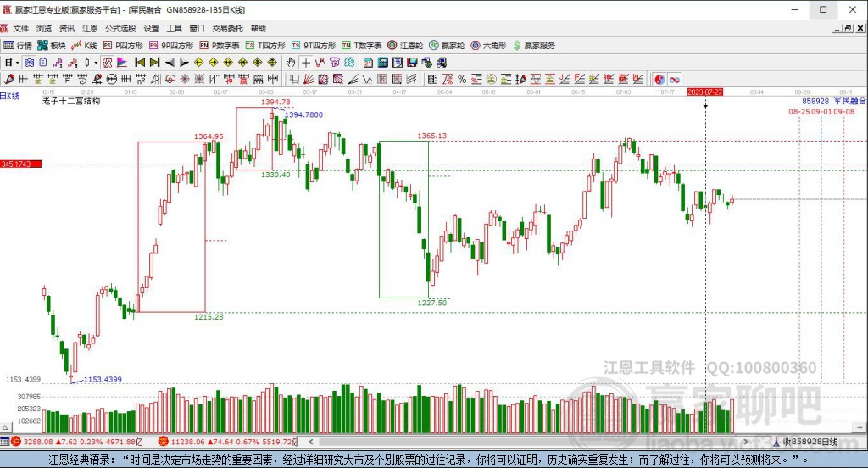This screenshot has width=868, height=468.
Task: Select the circular crosshair target tool
Action: [x=170, y=79]
